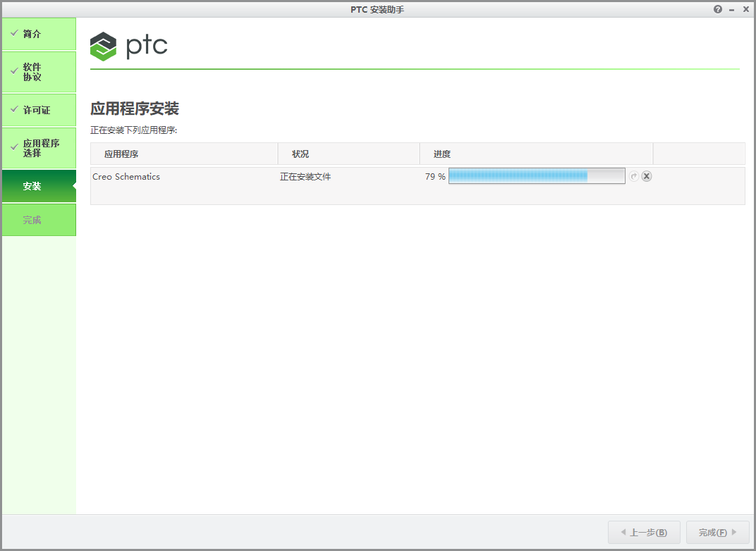Click the 状况 column header
The width and height of the screenshot is (756, 551).
(348, 154)
